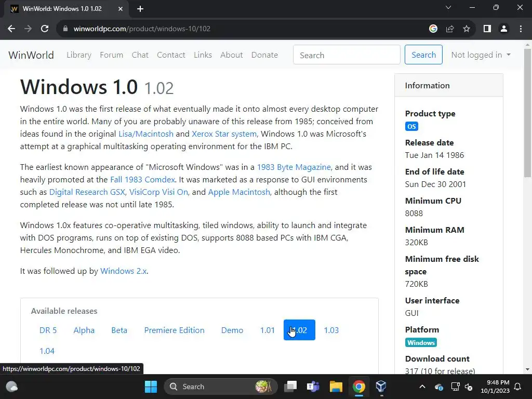Click the Windows platform badge
Viewport: 532px width, 399px height.
421,343
